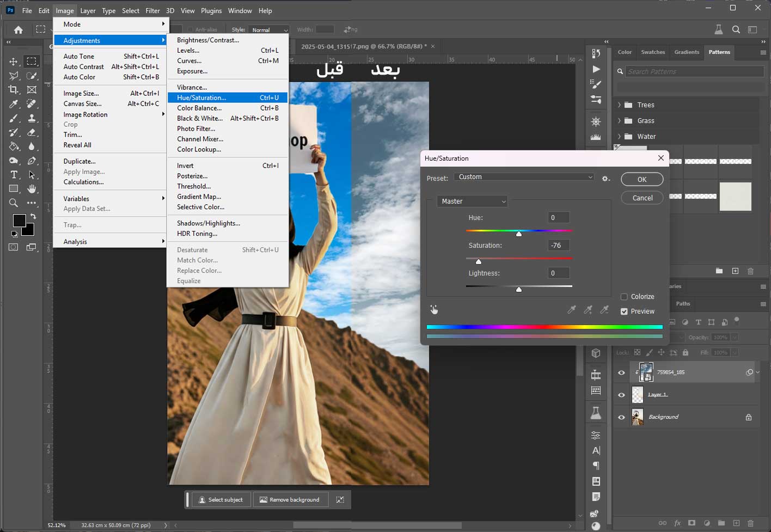The height and width of the screenshot is (532, 771).
Task: Open the Master channel dropdown
Action: pos(472,201)
